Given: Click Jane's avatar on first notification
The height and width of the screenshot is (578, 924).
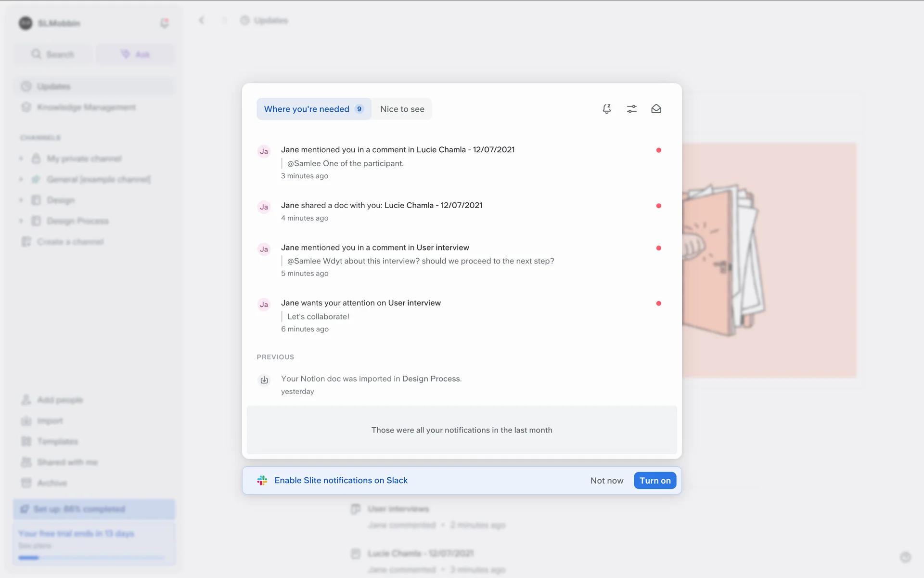Looking at the screenshot, I should [264, 151].
